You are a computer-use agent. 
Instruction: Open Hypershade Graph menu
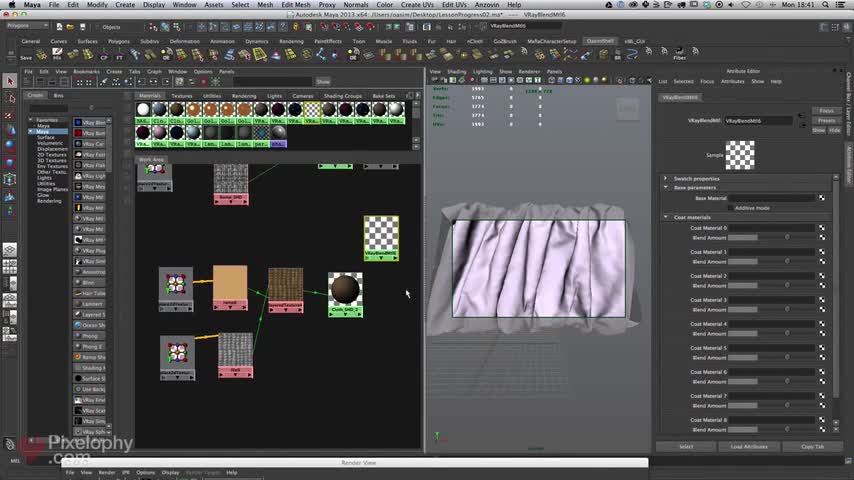154,71
